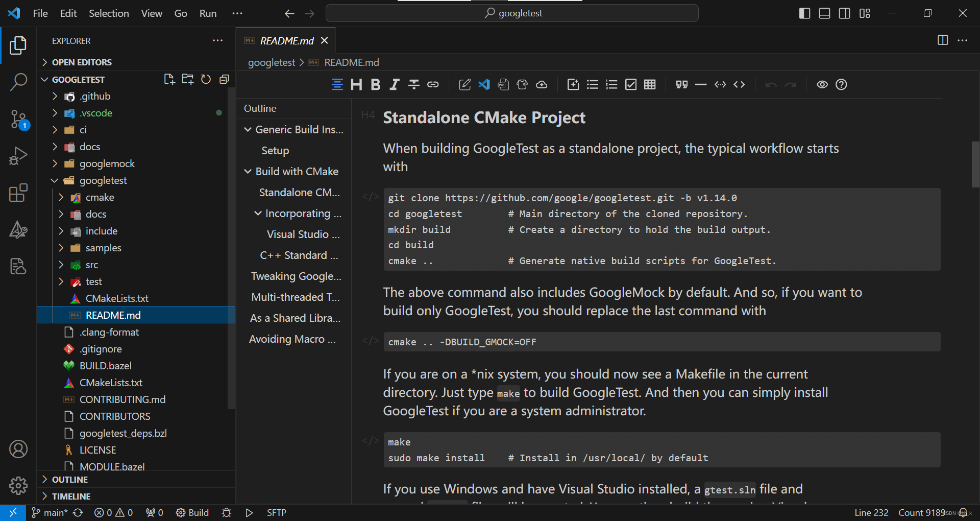Toggle Primary Side Bar layout button
This screenshot has width=980, height=521.
click(x=804, y=13)
